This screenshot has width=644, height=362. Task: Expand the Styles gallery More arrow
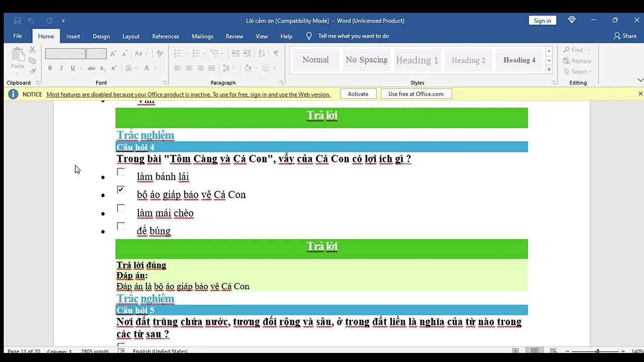(549, 70)
